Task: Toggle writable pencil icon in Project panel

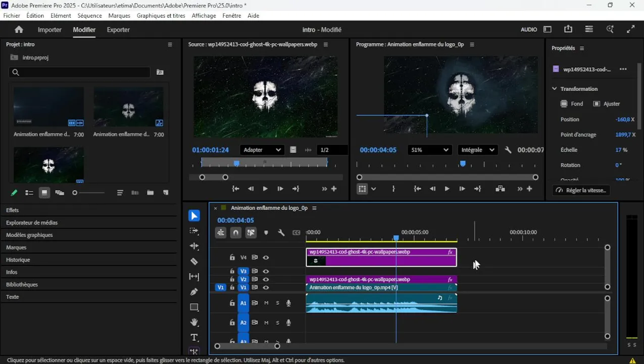Action: pos(14,193)
